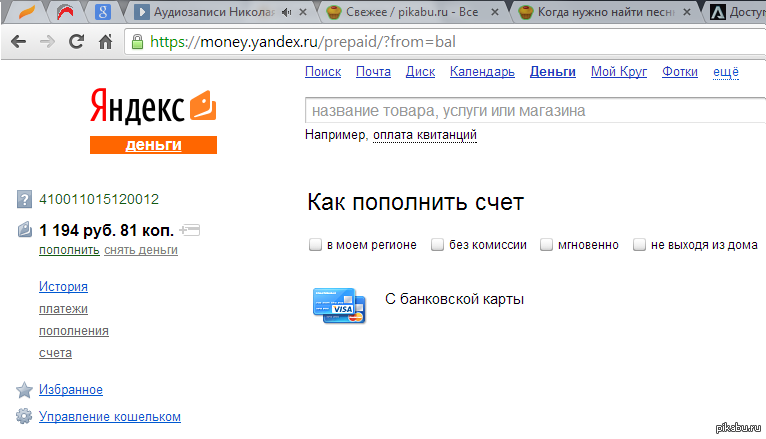766x439 pixels.
Task: Open the Избранное link
Action: (x=71, y=390)
